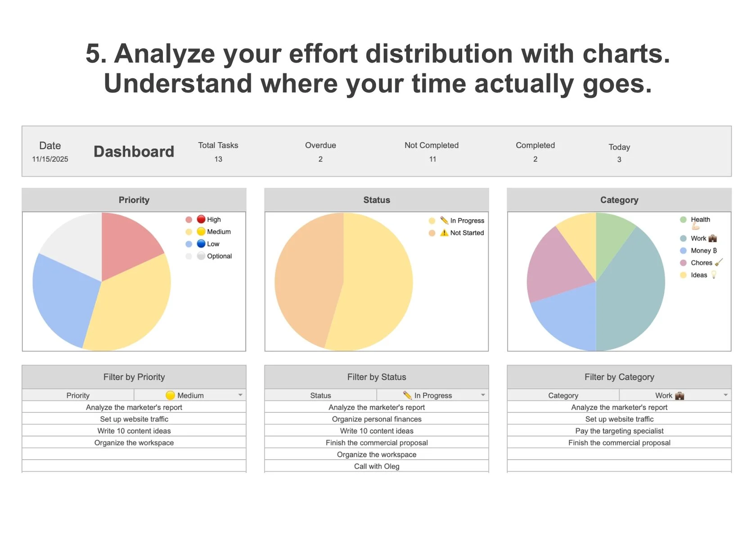This screenshot has width=756, height=533.
Task: Click the yellow Medium priority legend icon
Action: [201, 231]
